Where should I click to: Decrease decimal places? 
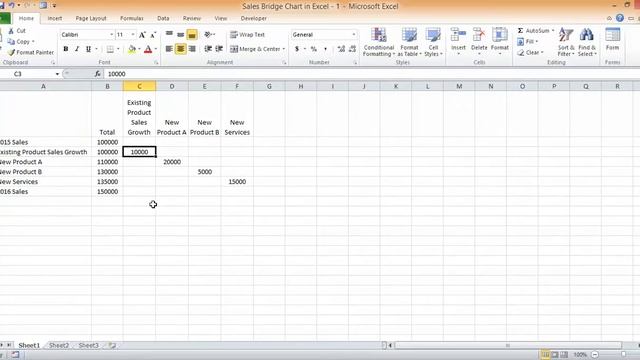click(352, 49)
